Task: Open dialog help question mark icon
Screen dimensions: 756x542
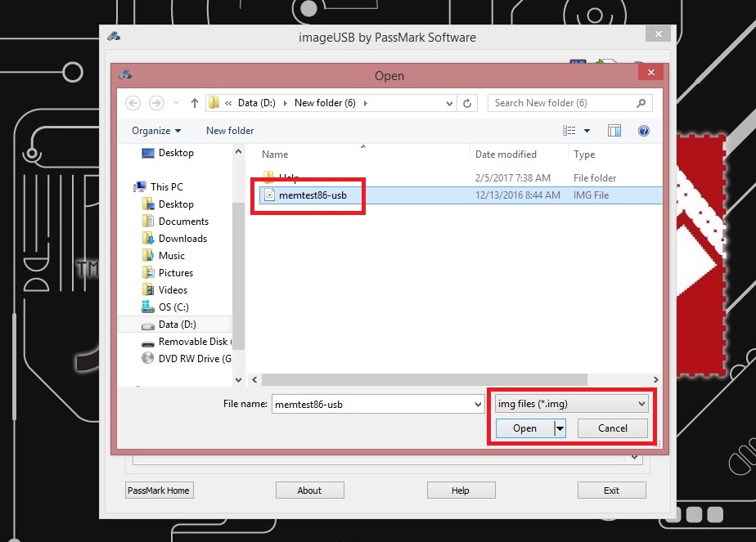Action: point(644,131)
